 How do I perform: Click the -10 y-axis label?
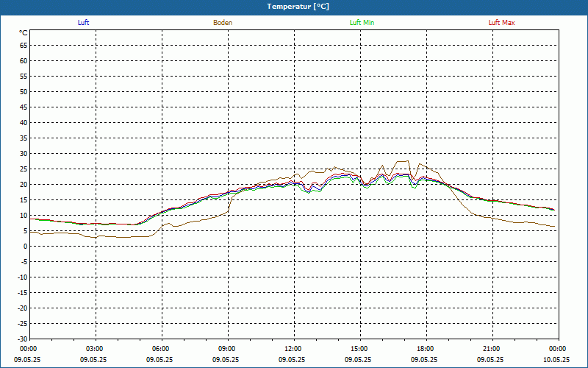click(x=23, y=277)
